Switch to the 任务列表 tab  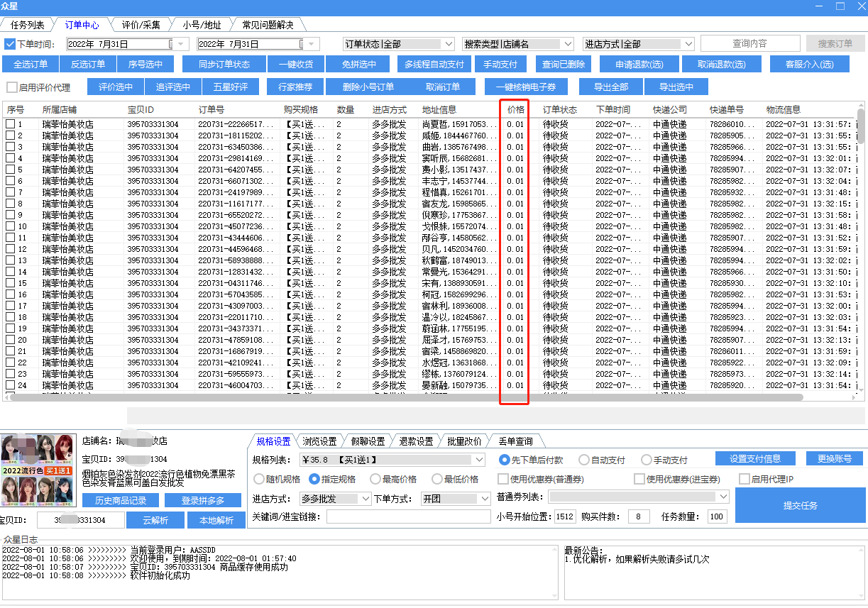[x=28, y=25]
